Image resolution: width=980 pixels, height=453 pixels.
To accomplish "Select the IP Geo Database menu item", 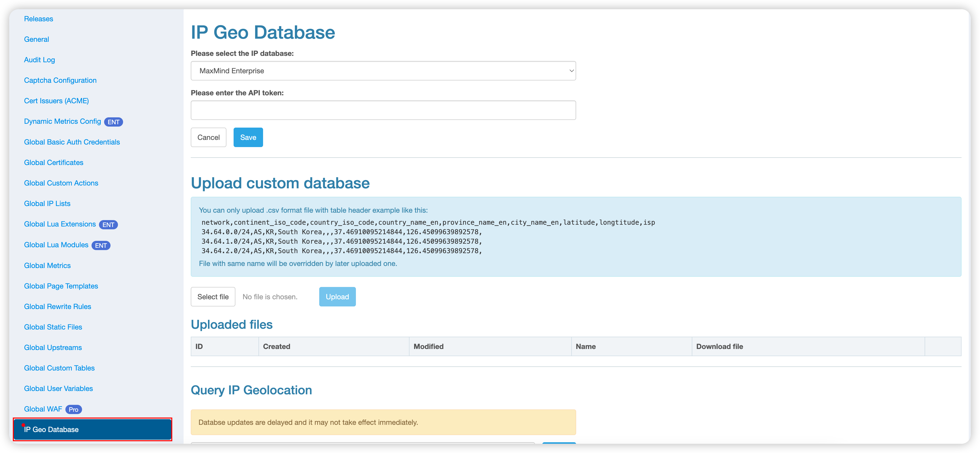I will point(93,429).
